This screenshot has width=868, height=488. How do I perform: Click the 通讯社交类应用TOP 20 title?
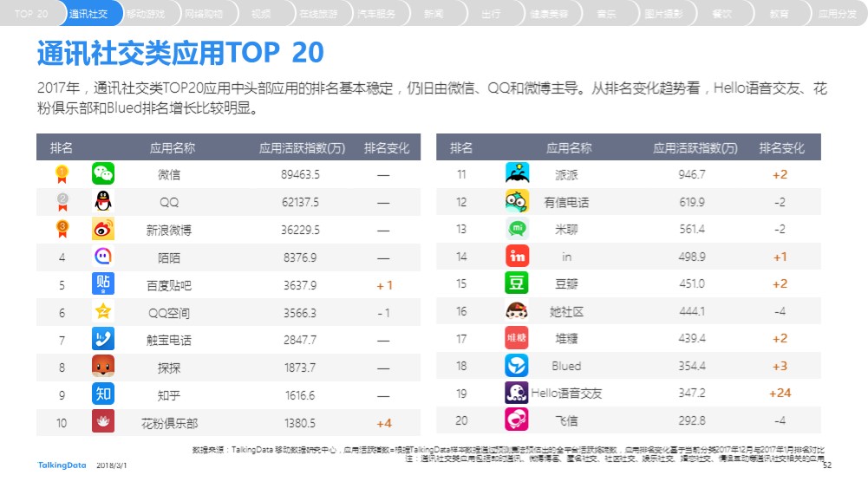(x=180, y=53)
